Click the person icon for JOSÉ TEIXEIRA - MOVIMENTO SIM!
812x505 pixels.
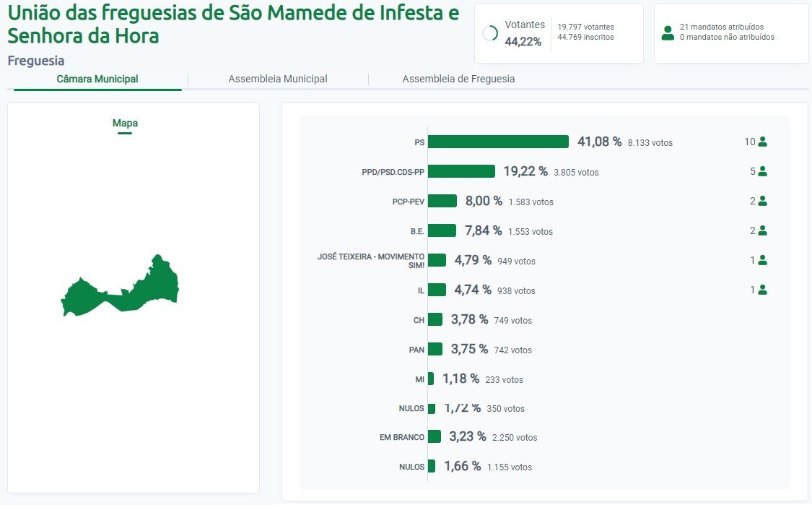[761, 260]
